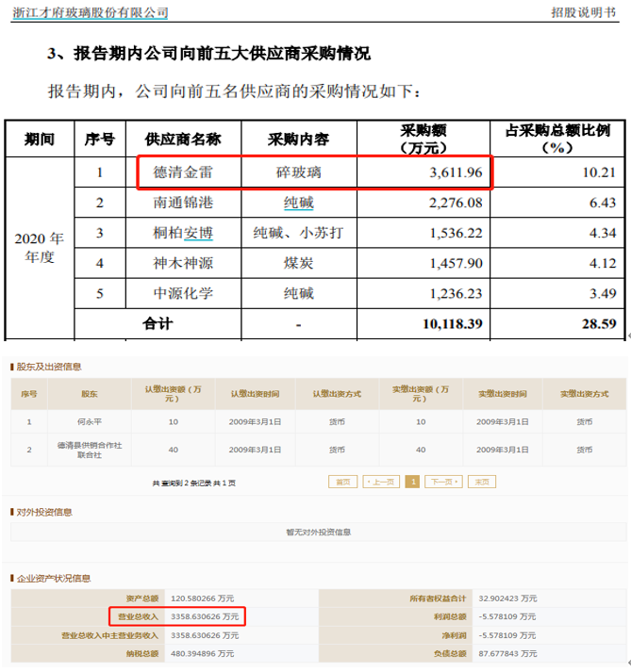Click the 碎玻璃 purchase content cell
Image resolution: width=631 pixels, height=672 pixels.
coord(299,172)
